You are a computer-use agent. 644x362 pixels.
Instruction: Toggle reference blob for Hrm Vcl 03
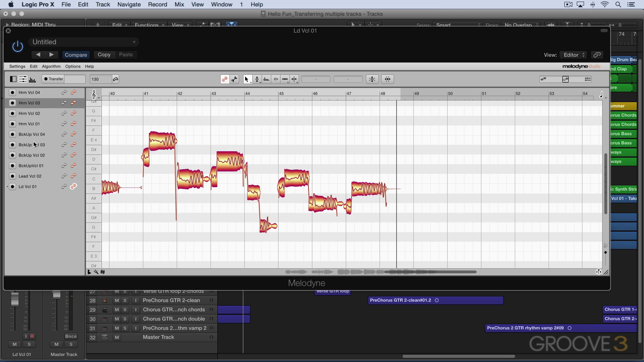[64, 103]
